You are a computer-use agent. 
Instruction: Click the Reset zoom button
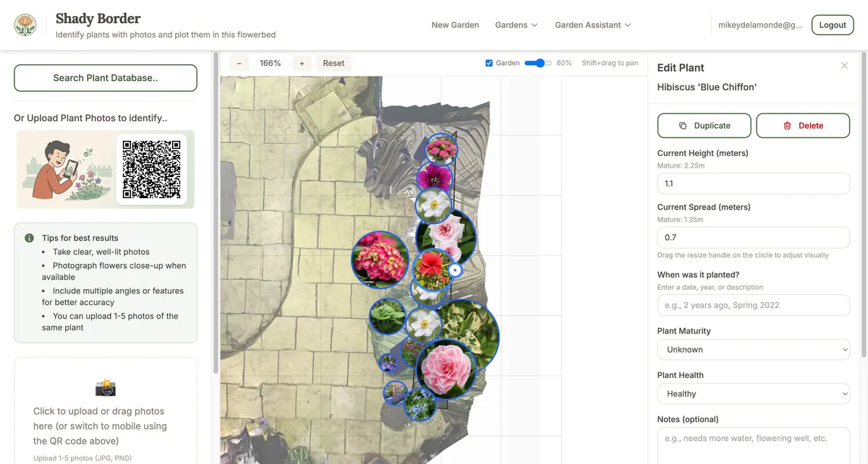333,63
